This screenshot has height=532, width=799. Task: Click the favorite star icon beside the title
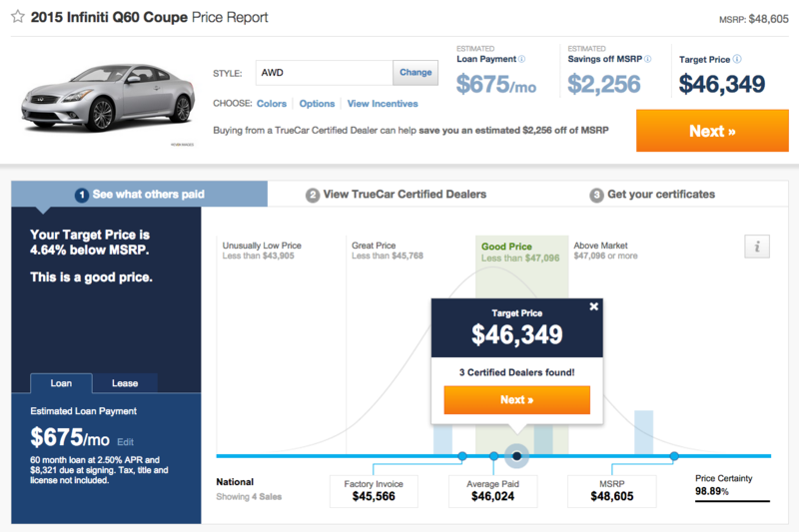18,17
